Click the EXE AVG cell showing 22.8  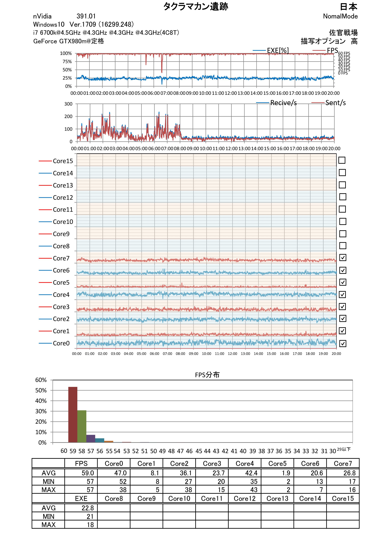tap(81, 508)
